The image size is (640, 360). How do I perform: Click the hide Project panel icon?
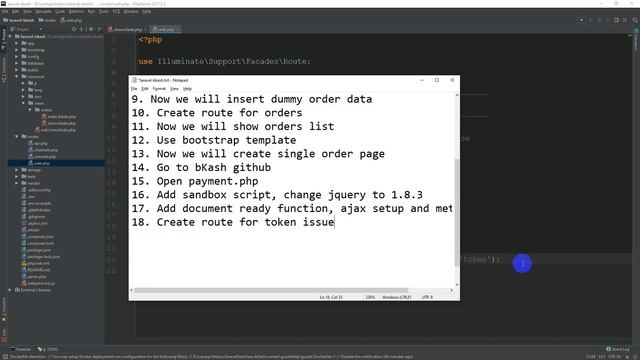(x=99, y=29)
